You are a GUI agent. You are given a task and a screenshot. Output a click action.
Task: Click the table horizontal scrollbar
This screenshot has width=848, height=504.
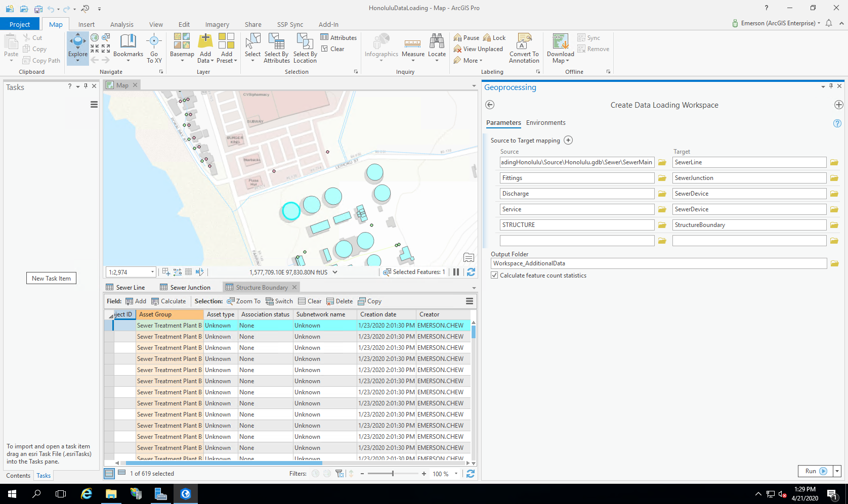[x=224, y=463]
